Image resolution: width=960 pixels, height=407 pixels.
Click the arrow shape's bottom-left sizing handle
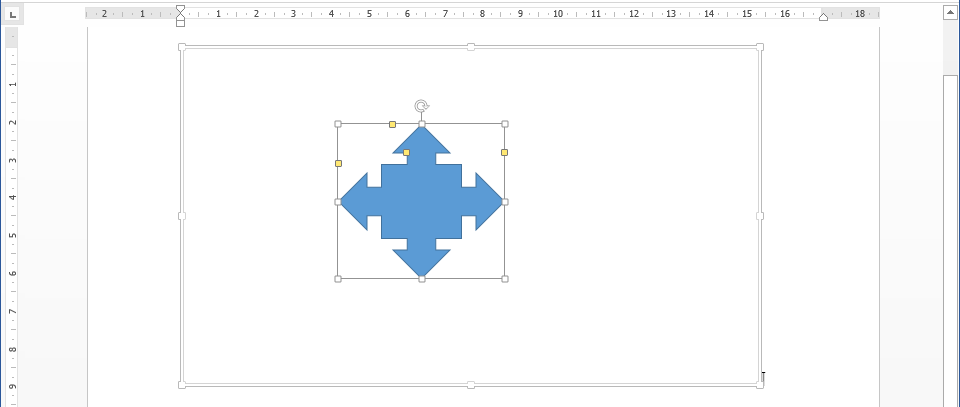pyautogui.click(x=338, y=279)
